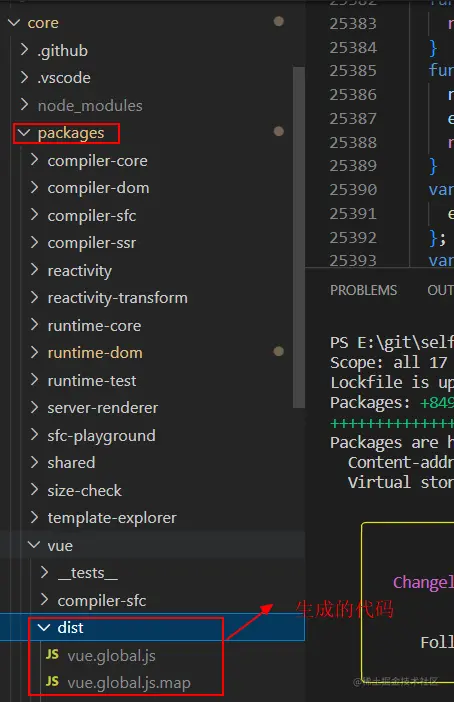Collapse the packages folder chevron
Screen dimensions: 454x702
24,133
